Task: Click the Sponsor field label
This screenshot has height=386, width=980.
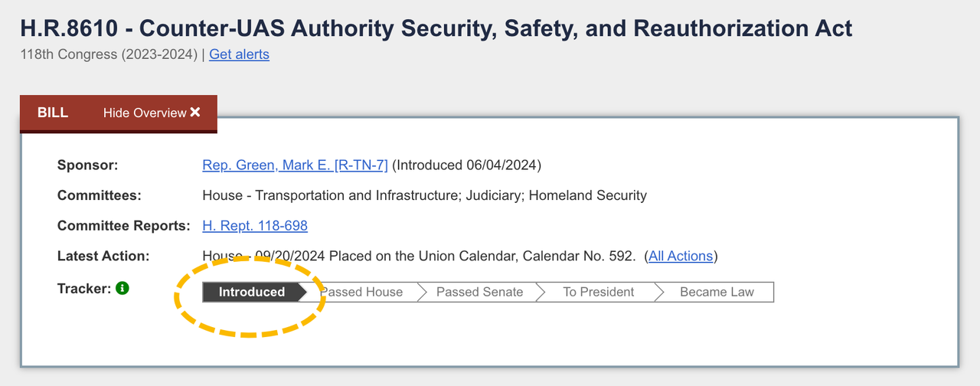Action: coord(88,165)
